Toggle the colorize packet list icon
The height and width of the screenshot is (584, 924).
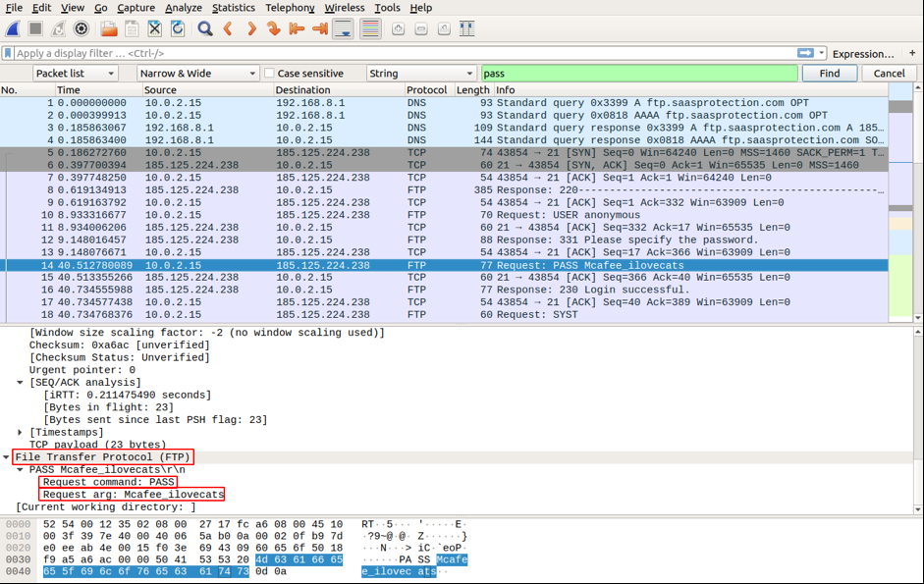[369, 29]
